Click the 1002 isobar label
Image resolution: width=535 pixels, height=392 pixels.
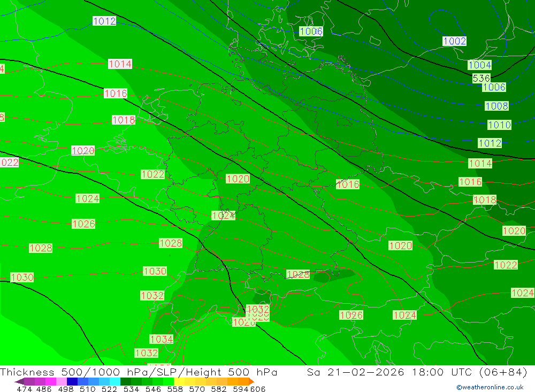pos(454,41)
